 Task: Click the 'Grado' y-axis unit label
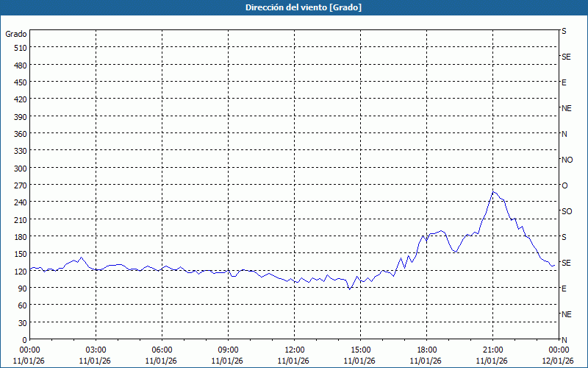point(16,34)
